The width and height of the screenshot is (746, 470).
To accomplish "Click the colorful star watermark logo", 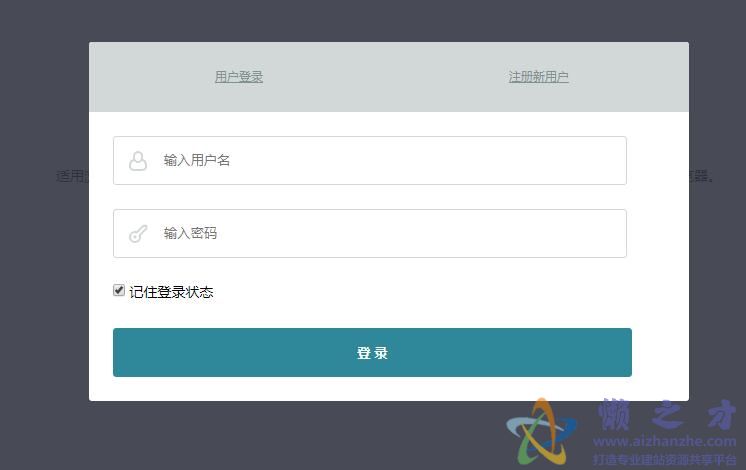I will click(543, 431).
